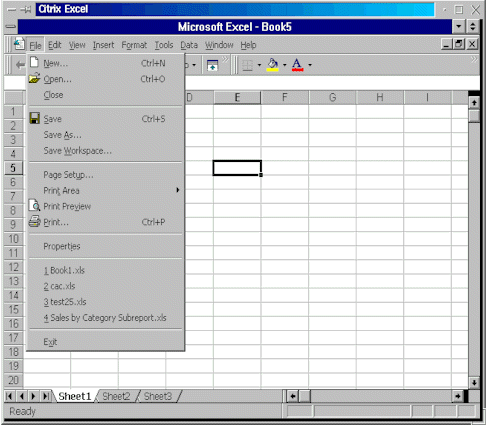
Task: Expand the Print Area submenu arrow
Action: coord(178,190)
